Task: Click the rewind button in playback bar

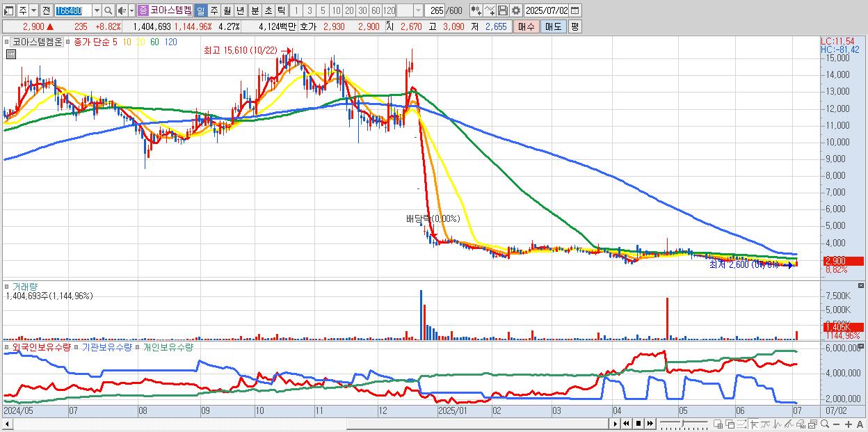Action: [627, 424]
